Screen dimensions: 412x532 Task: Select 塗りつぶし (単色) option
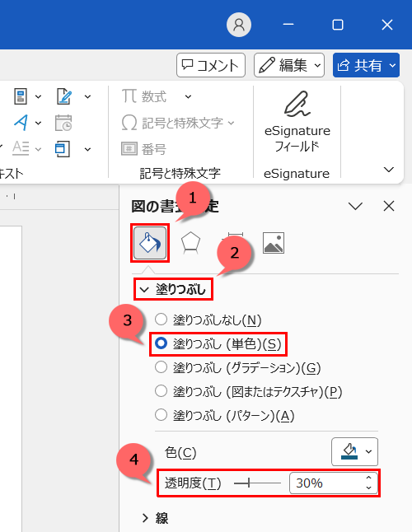(x=218, y=343)
